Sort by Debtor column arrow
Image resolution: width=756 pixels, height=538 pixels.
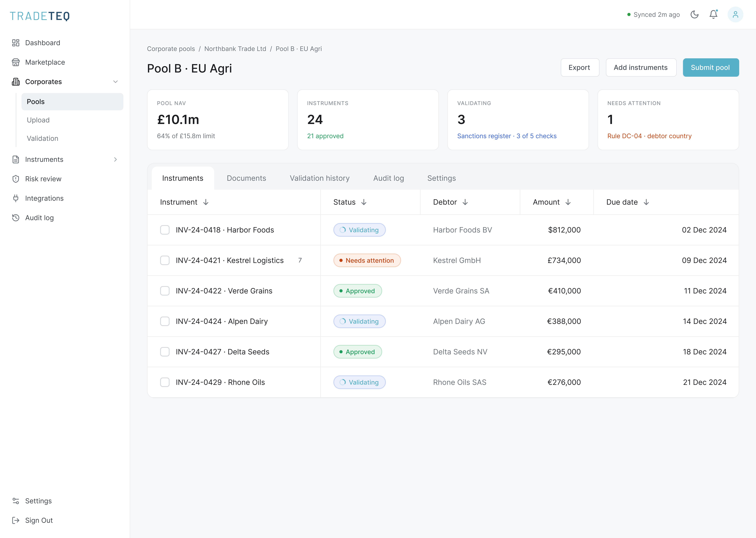click(465, 202)
